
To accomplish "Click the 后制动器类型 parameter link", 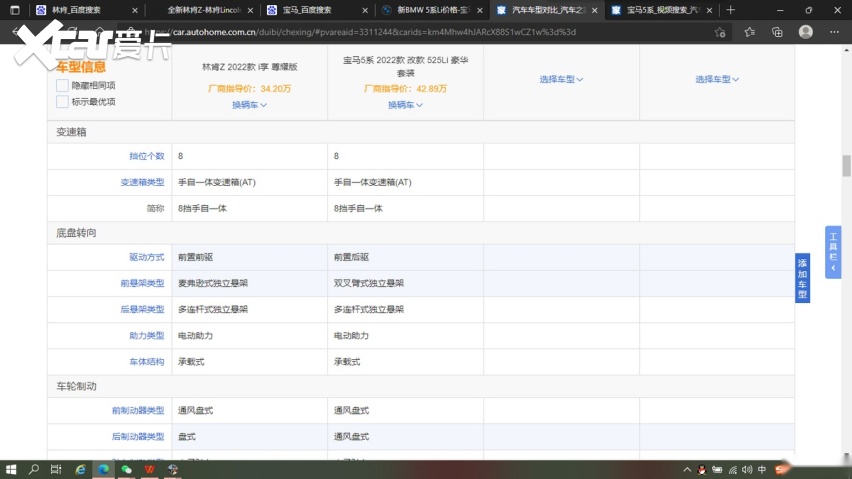I will [x=138, y=437].
